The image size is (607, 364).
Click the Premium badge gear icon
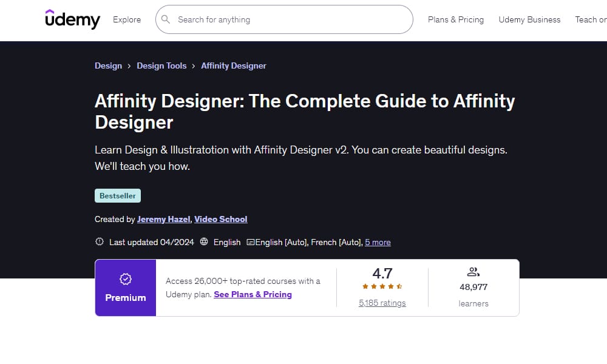(x=126, y=279)
